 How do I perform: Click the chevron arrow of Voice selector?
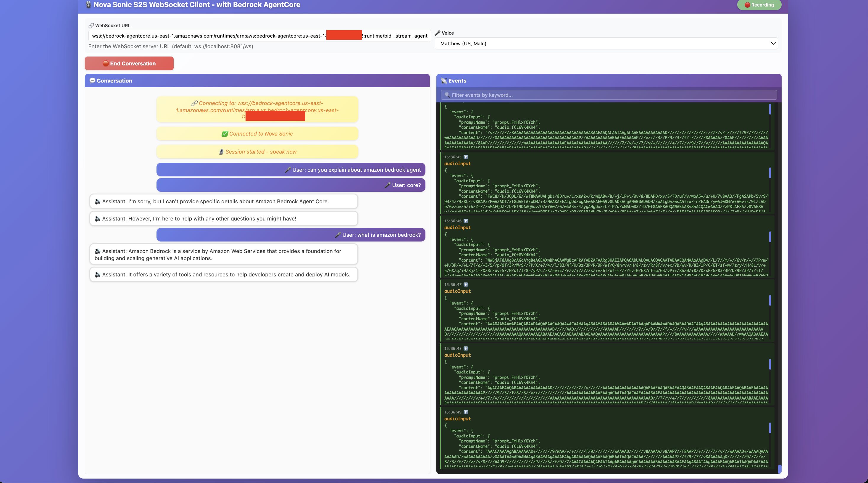tap(773, 44)
